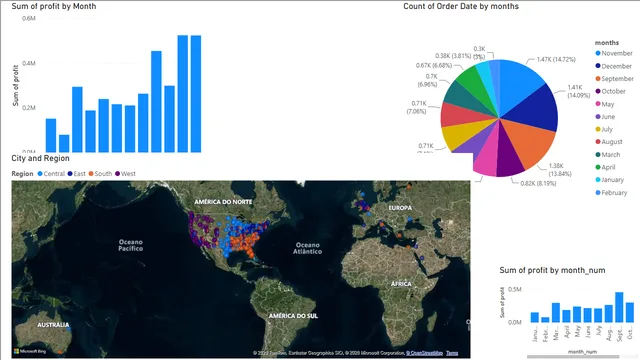Image resolution: width=640 pixels, height=360 pixels.
Task: Click the City and Region map title
Action: pyautogui.click(x=40, y=158)
